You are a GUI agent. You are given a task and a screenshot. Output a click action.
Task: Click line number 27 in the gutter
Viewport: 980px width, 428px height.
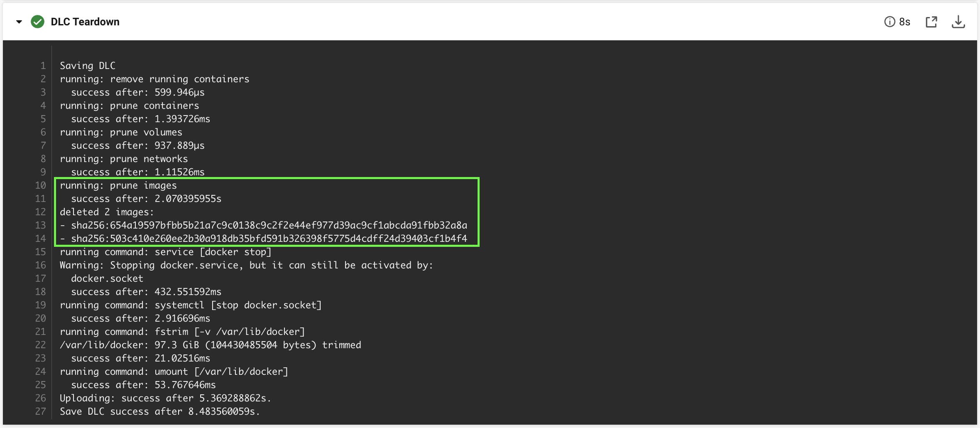(40, 411)
